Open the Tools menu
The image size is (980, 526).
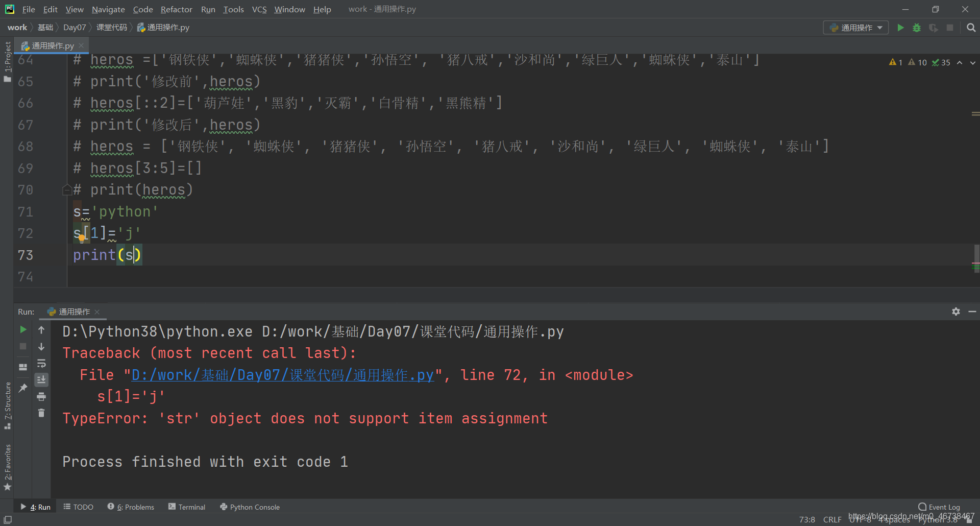point(233,9)
